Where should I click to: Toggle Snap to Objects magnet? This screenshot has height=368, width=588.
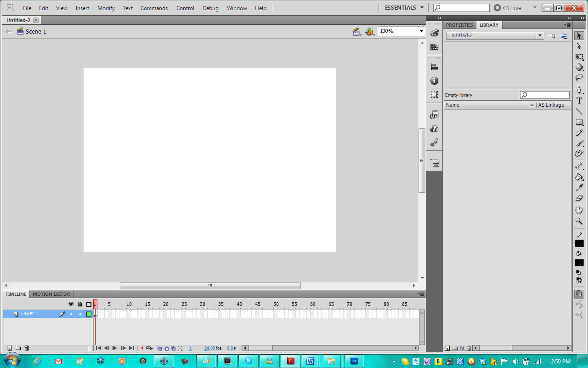pos(579,293)
